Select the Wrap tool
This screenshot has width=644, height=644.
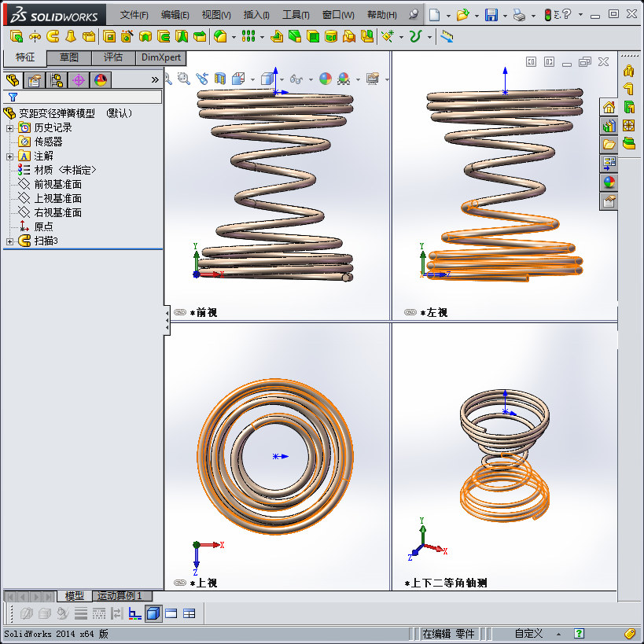point(331,36)
